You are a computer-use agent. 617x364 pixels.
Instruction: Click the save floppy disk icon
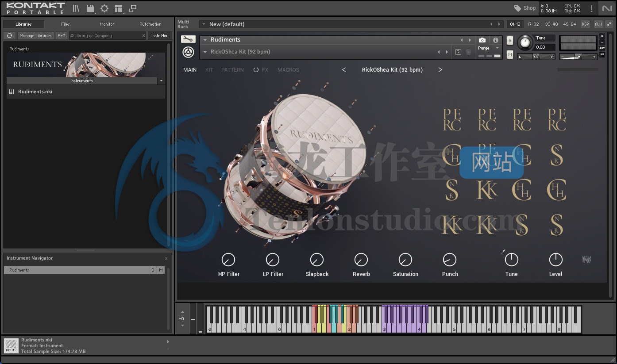[x=90, y=8]
